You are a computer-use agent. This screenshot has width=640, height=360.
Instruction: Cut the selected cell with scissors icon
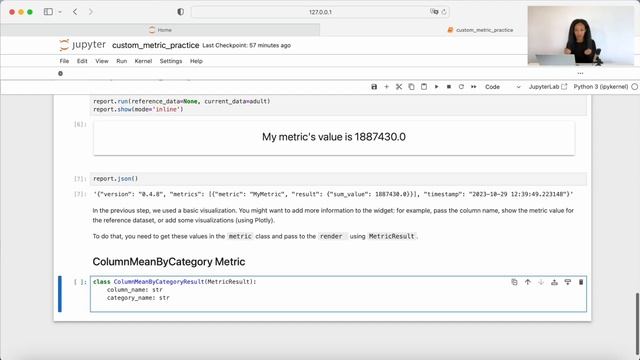[x=399, y=87]
